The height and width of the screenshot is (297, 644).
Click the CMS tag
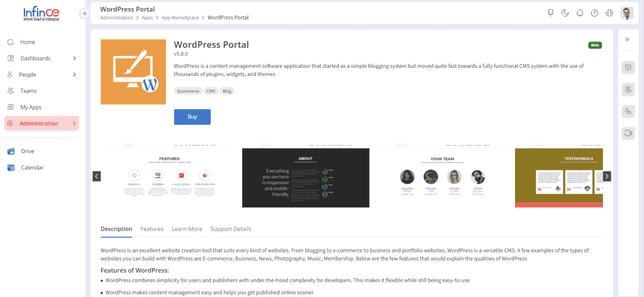pos(211,91)
